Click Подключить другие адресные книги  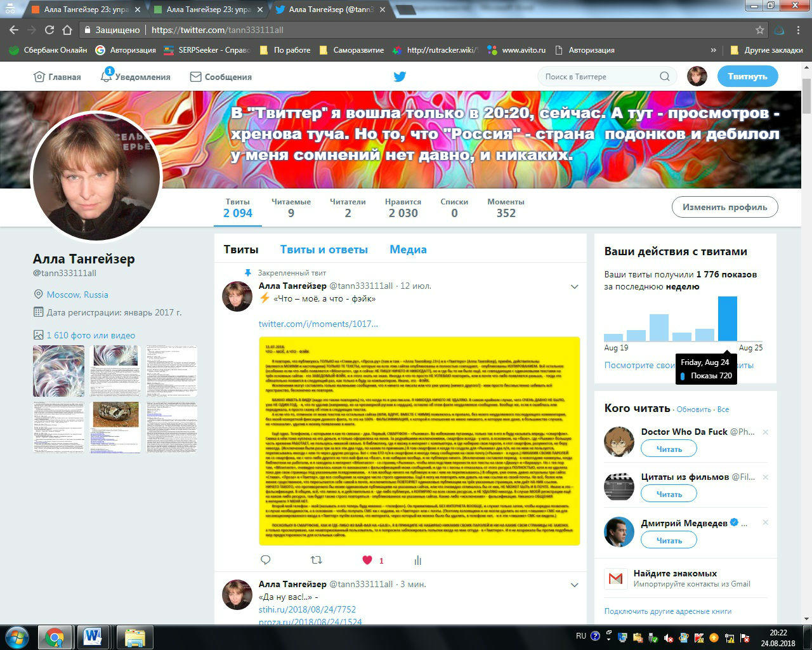click(668, 611)
